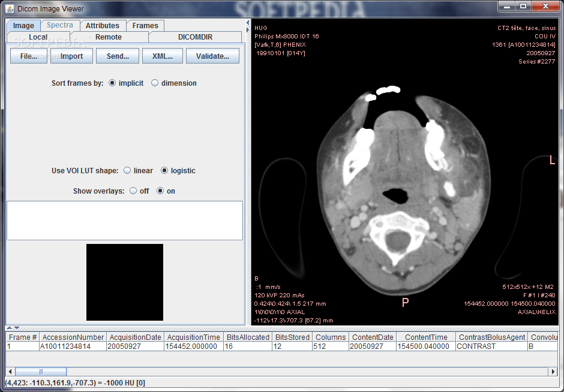Click the black image preview thumbnail
The width and height of the screenshot is (564, 392).
[x=124, y=282]
